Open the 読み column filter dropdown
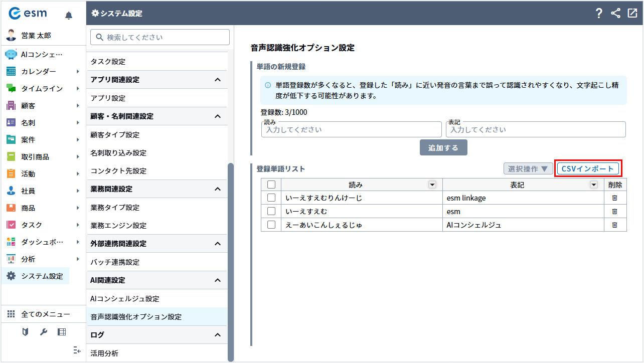The height and width of the screenshot is (363, 644). [x=432, y=185]
